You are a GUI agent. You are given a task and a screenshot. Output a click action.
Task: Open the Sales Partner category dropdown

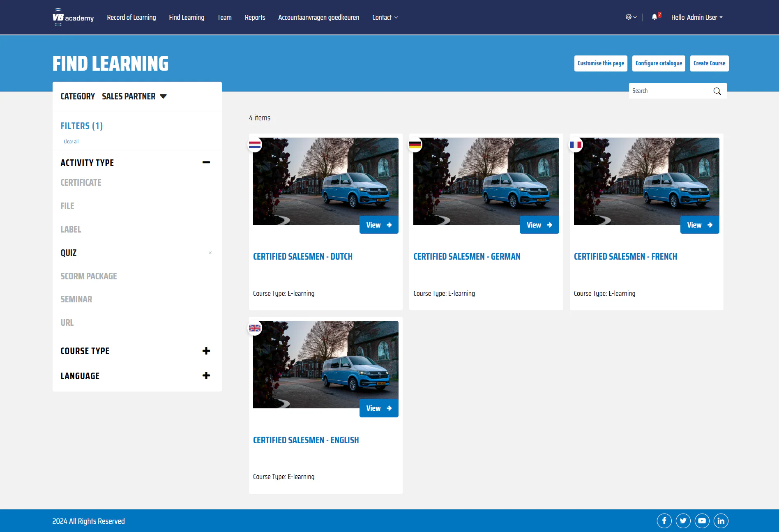[134, 97]
